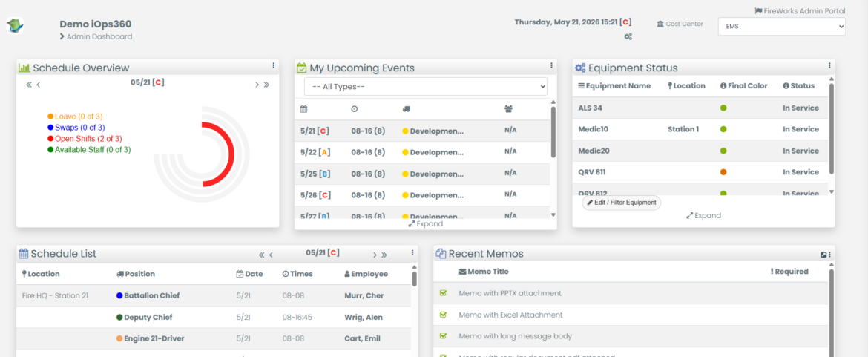The width and height of the screenshot is (868, 357).
Task: Go to next day in Schedule Overview
Action: (257, 85)
